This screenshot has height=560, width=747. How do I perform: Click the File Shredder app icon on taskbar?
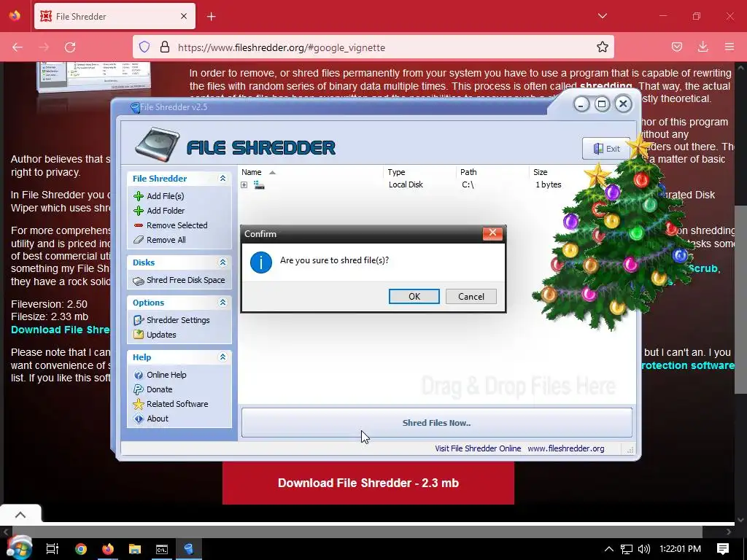click(x=189, y=549)
